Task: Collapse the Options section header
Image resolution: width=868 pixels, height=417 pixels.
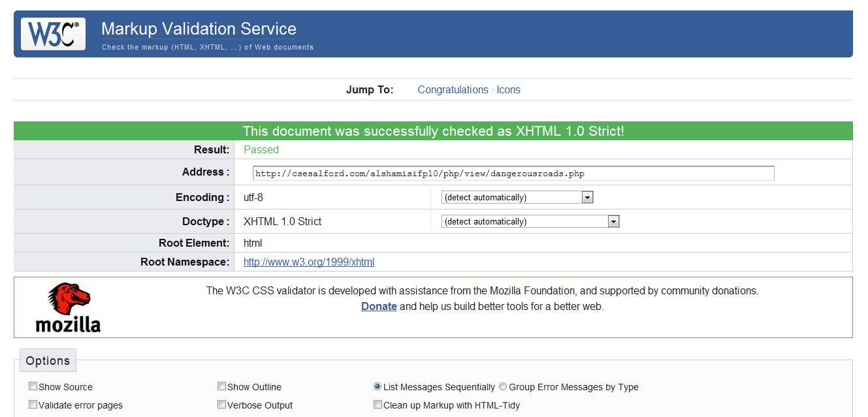Action: (x=48, y=361)
